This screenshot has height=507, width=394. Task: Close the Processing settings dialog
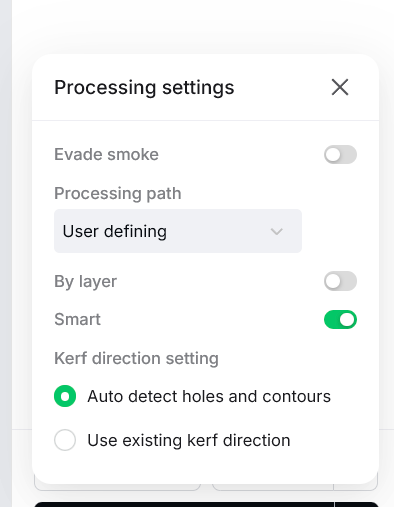pyautogui.click(x=340, y=87)
